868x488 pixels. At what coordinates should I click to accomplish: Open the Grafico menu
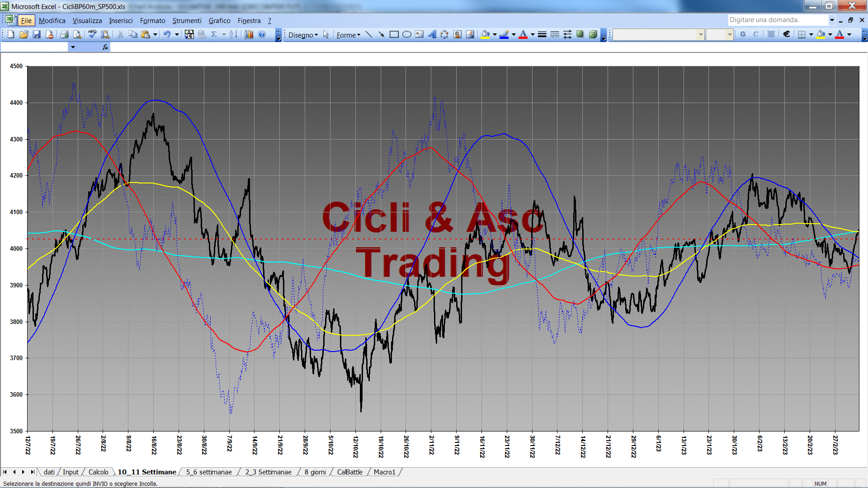(x=219, y=20)
